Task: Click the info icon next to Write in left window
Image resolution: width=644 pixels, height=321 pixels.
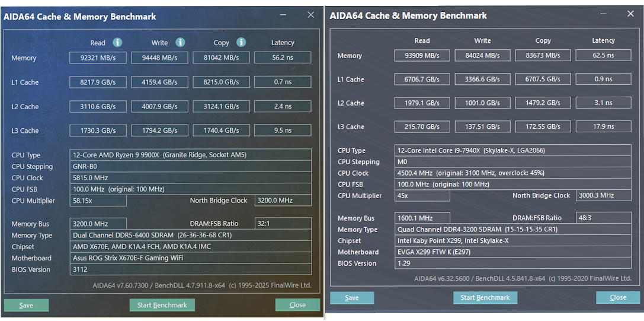Action: [180, 42]
